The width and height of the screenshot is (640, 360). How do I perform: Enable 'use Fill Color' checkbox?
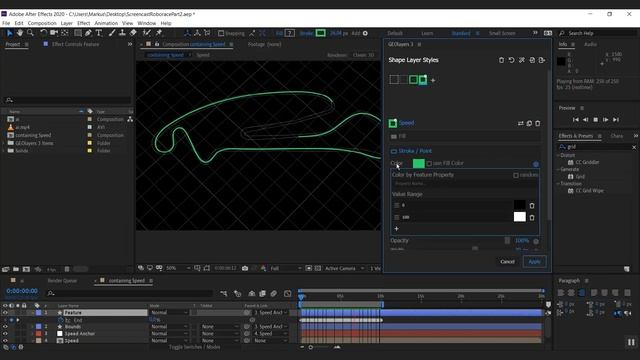coord(429,164)
